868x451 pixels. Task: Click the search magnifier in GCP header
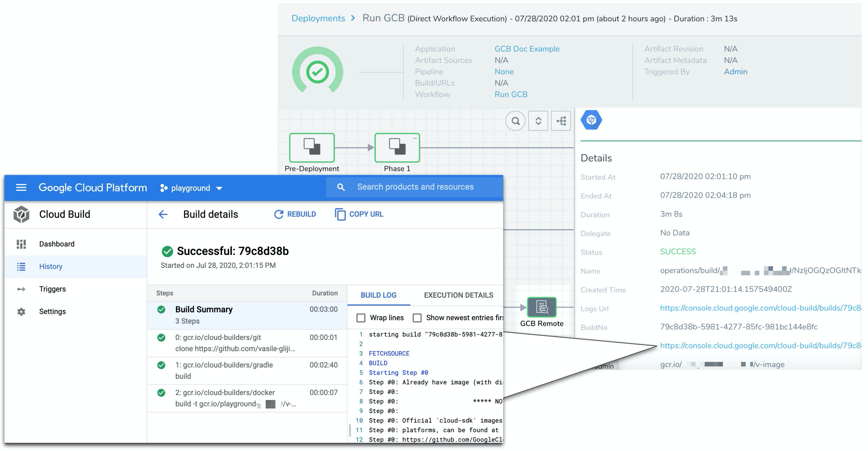341,187
